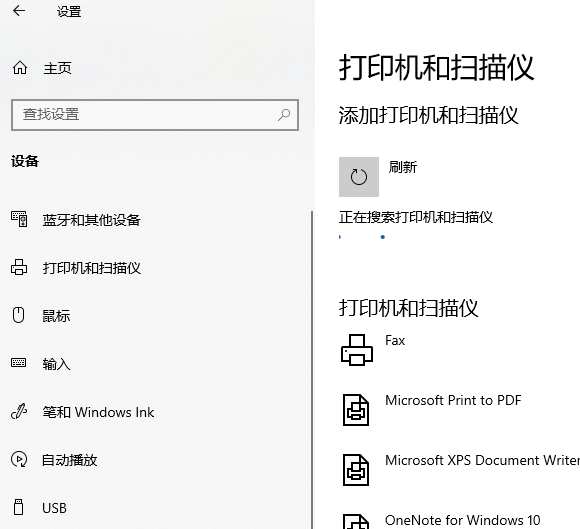Image resolution: width=580 pixels, height=529 pixels.
Task: Open 自动播放 settings
Action: [x=70, y=460]
